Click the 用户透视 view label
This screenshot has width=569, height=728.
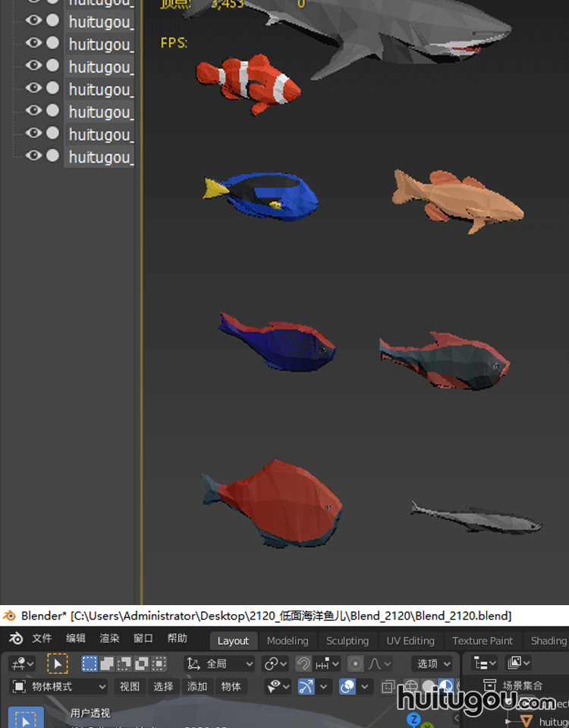coord(90,713)
